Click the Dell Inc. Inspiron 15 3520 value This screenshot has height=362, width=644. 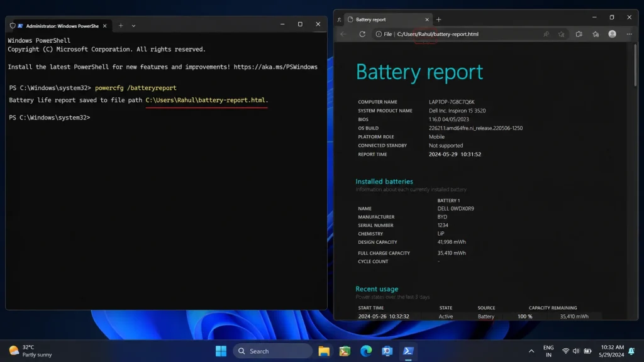point(457,111)
